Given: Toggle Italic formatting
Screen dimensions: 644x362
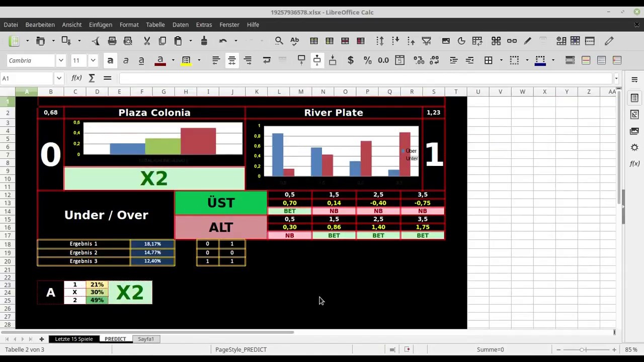Looking at the screenshot, I should tap(126, 60).
